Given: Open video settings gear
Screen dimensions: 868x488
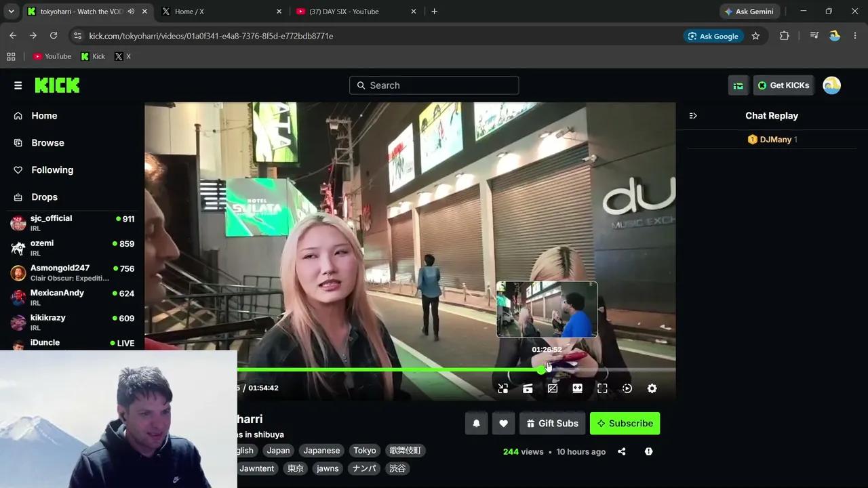Looking at the screenshot, I should (652, 388).
